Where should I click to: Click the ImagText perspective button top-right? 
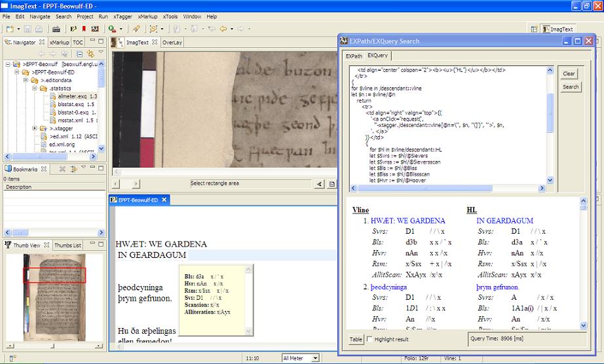click(557, 29)
